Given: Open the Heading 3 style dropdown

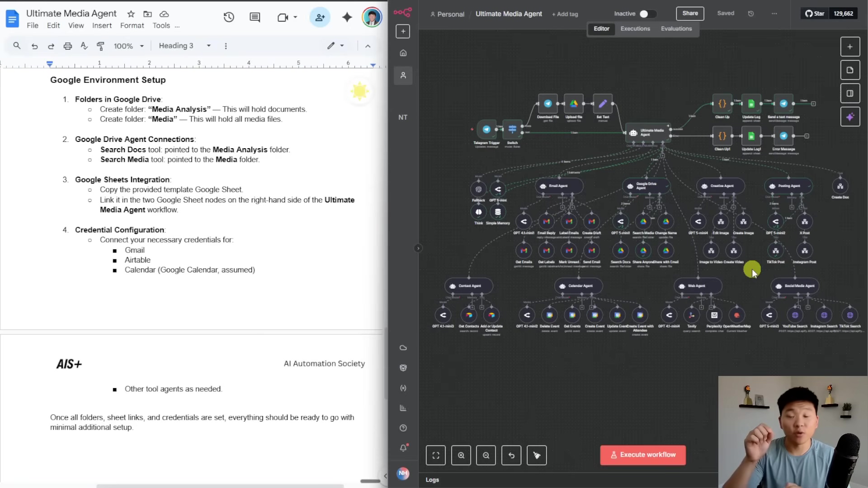Looking at the screenshot, I should point(184,46).
